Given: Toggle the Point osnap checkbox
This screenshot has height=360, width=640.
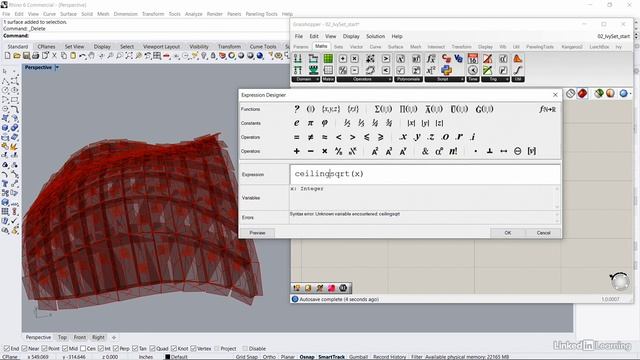Looking at the screenshot, I should [x=45, y=349].
